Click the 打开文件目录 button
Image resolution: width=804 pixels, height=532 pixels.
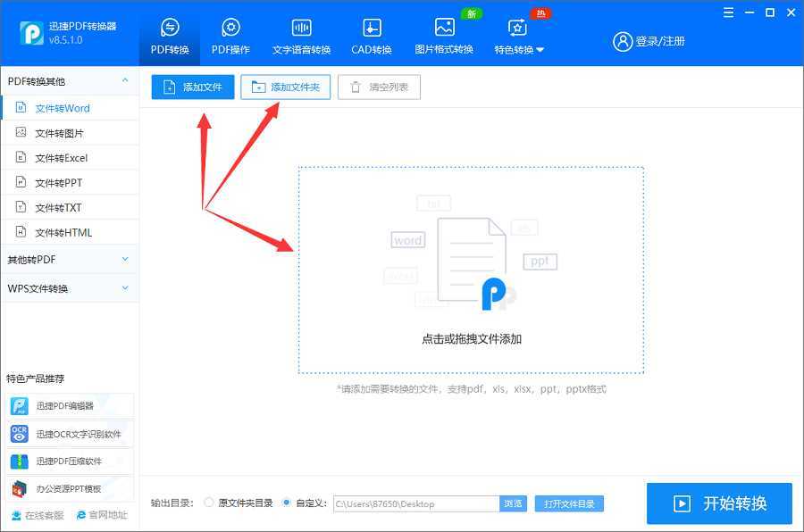click(569, 503)
